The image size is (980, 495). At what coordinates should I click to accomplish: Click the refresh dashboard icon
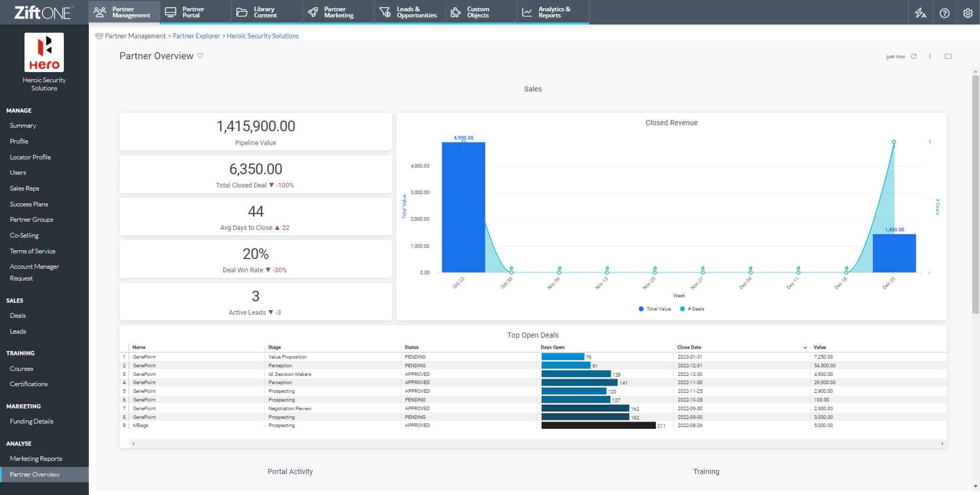[x=914, y=56]
